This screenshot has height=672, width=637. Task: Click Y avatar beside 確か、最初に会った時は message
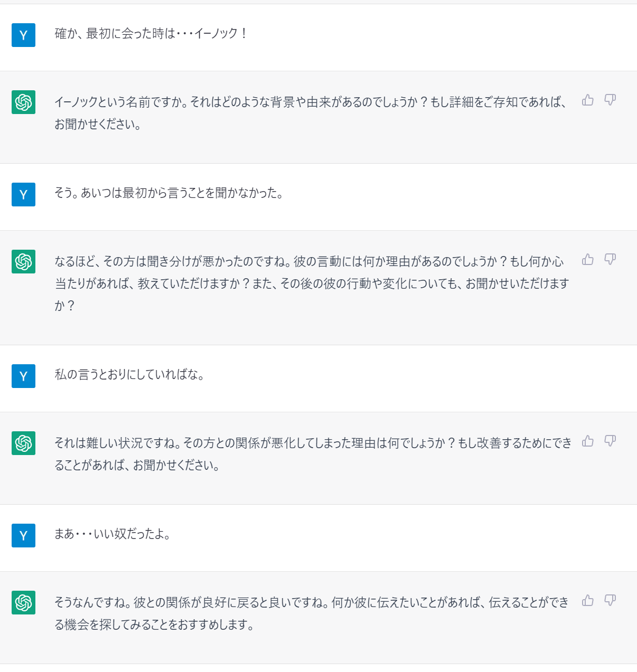[x=23, y=35]
